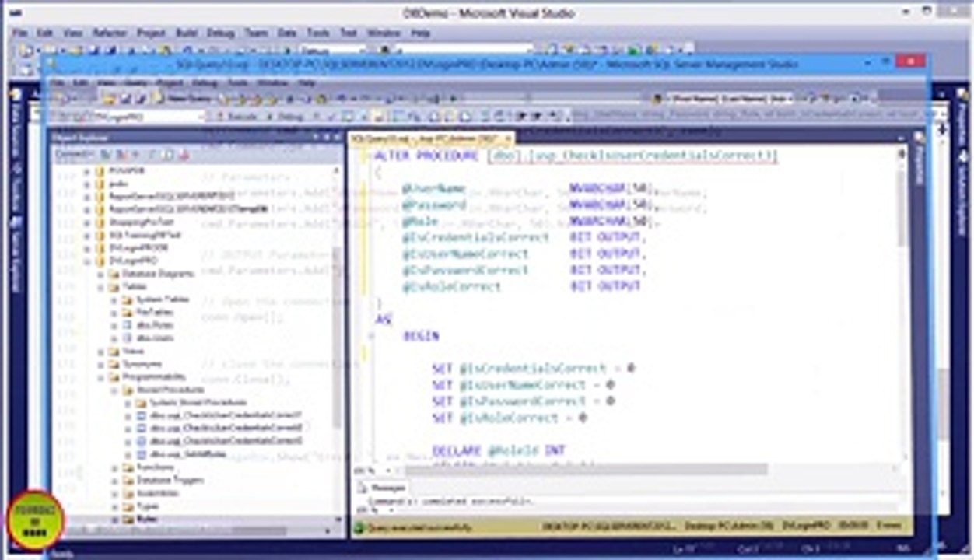
Task: Click the New Query button in SSMS toolbar
Action: [183, 99]
